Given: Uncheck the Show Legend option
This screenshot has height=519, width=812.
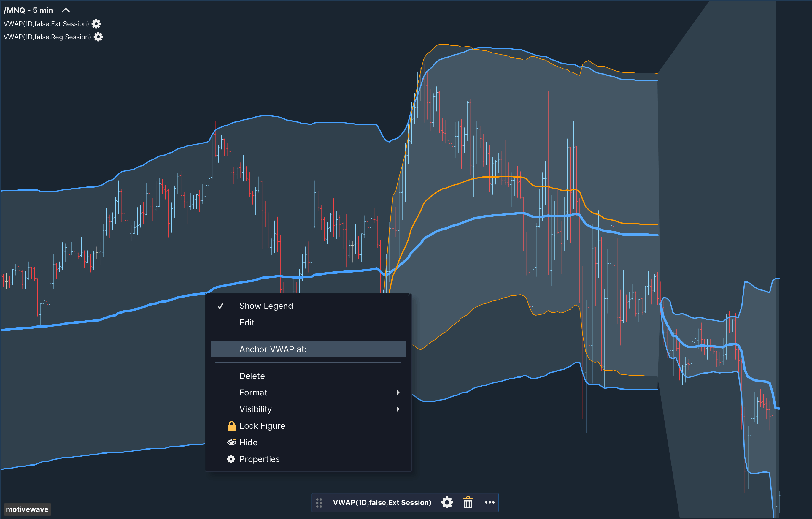Looking at the screenshot, I should click(266, 306).
